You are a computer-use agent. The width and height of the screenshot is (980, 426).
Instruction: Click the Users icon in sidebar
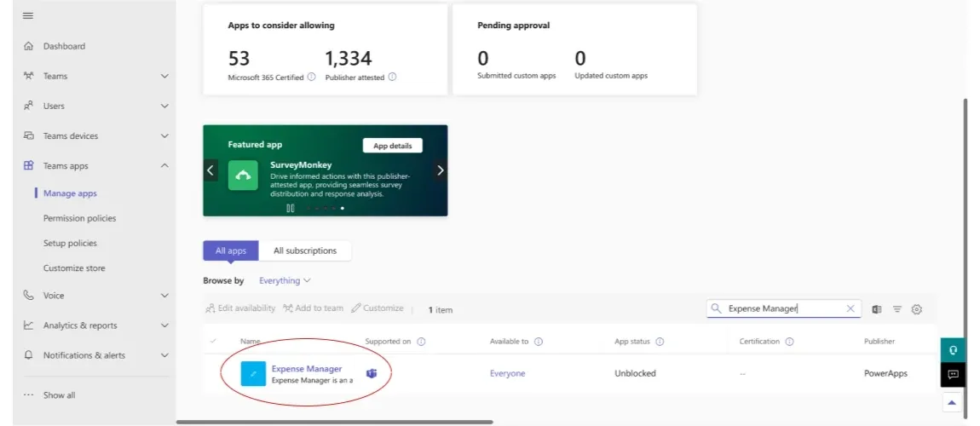28,106
